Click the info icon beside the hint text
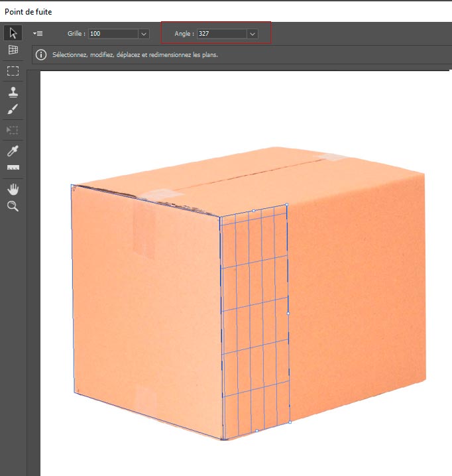 coord(41,54)
